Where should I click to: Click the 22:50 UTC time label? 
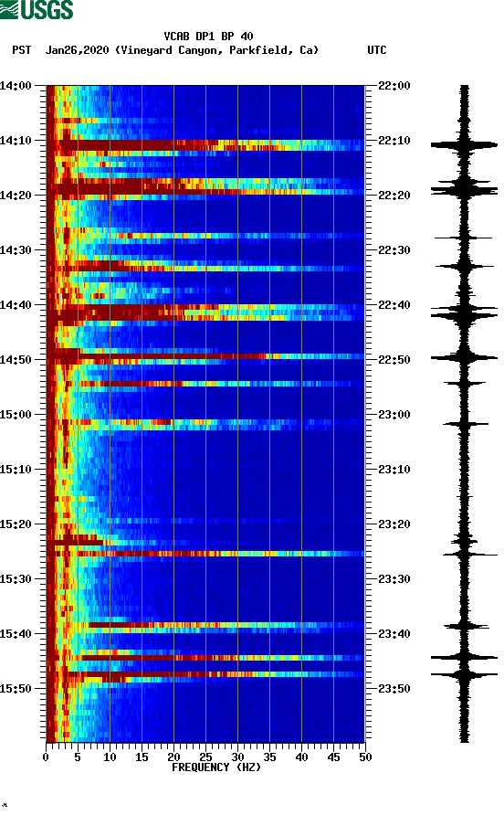(x=394, y=360)
